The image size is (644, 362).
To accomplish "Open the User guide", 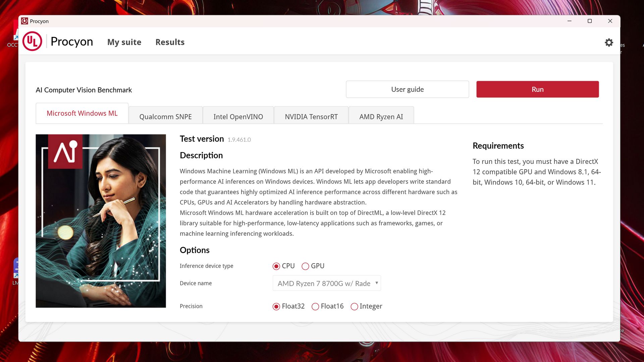I will click(x=407, y=89).
